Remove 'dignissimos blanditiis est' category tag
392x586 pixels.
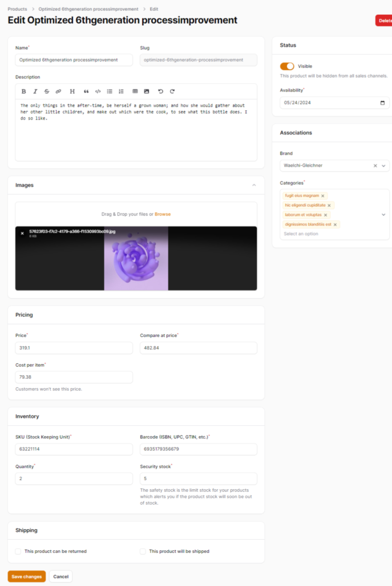pyautogui.click(x=335, y=224)
